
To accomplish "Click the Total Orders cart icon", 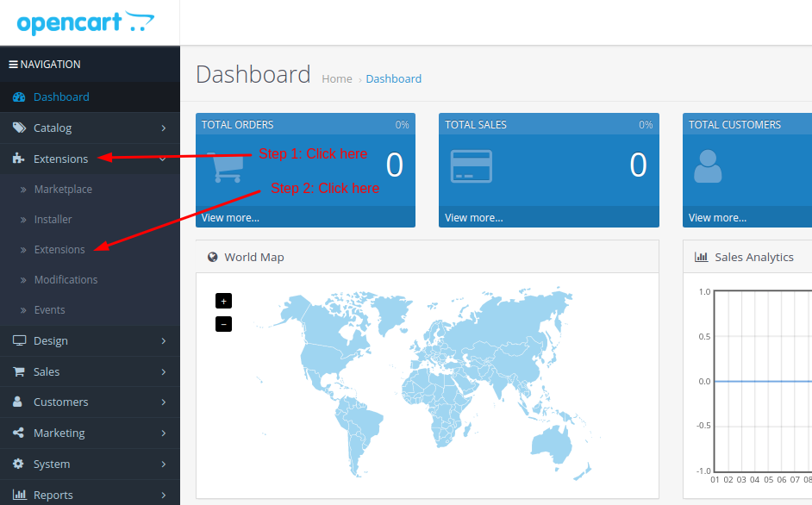I will 225,167.
